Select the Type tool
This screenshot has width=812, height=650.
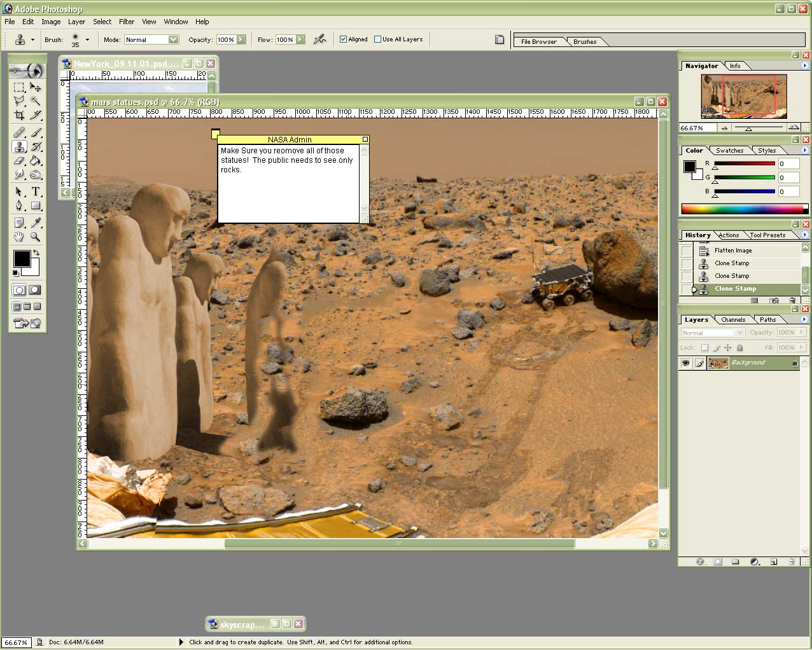(36, 191)
